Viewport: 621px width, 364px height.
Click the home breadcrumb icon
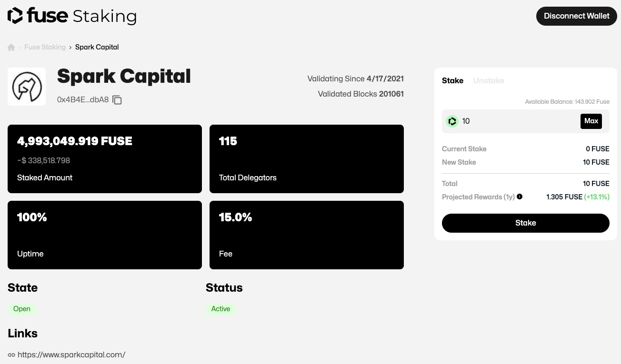click(11, 48)
